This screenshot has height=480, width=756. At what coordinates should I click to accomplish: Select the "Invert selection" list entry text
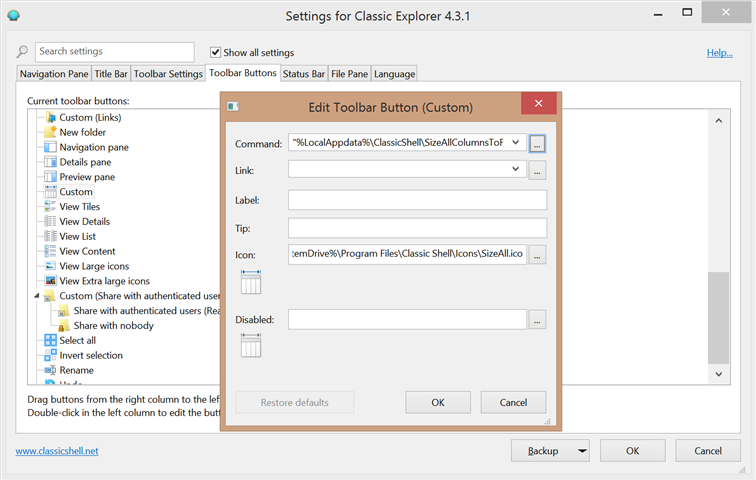(x=91, y=355)
